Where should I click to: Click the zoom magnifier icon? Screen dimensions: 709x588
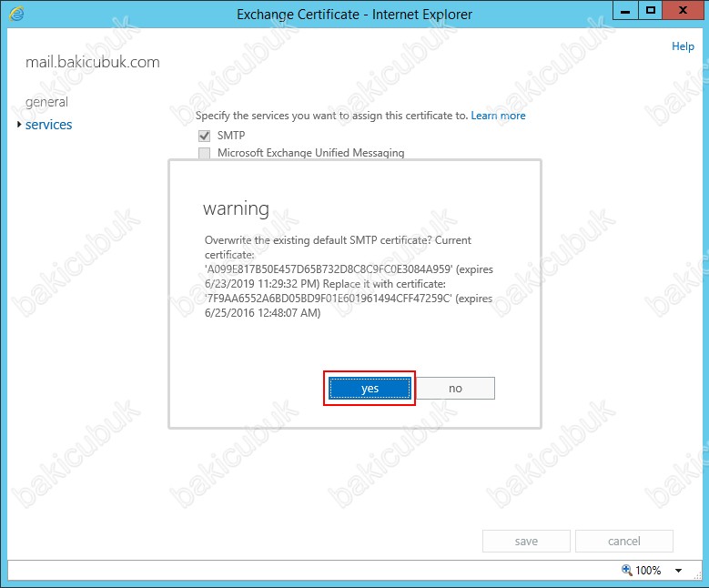[x=627, y=570]
